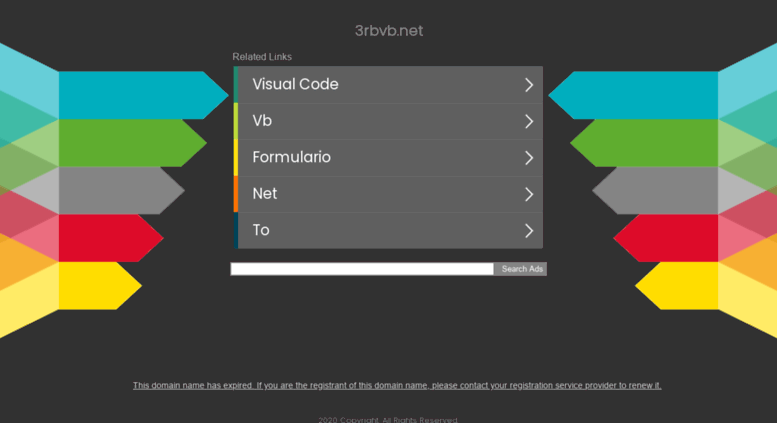Open the domain expired renewal notice link
The height and width of the screenshot is (423, 777).
click(x=397, y=385)
